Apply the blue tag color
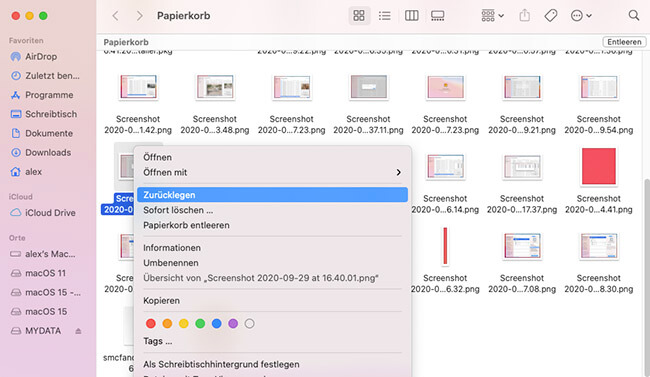Screen dimensions: 650x377 point(216,323)
